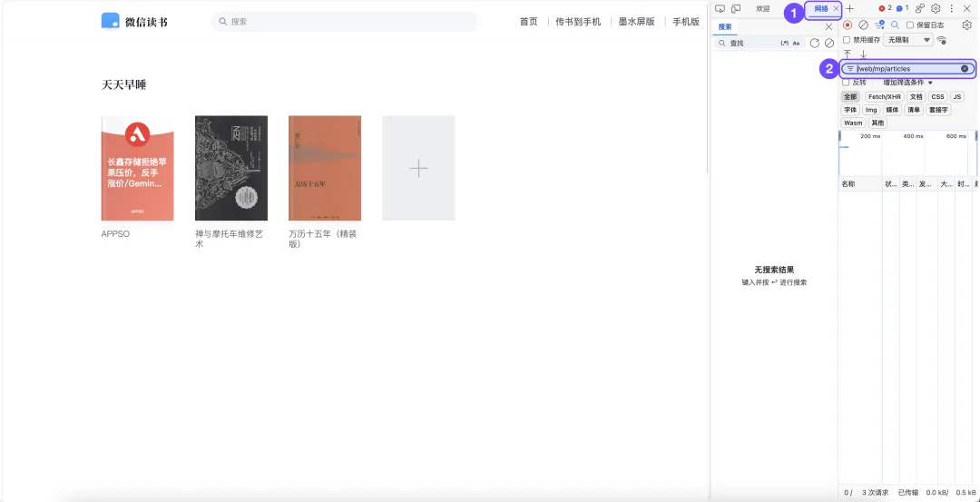Viewport: 980px width, 502px height.
Task: Click the import HAR up-arrow icon
Action: pyautogui.click(x=848, y=54)
